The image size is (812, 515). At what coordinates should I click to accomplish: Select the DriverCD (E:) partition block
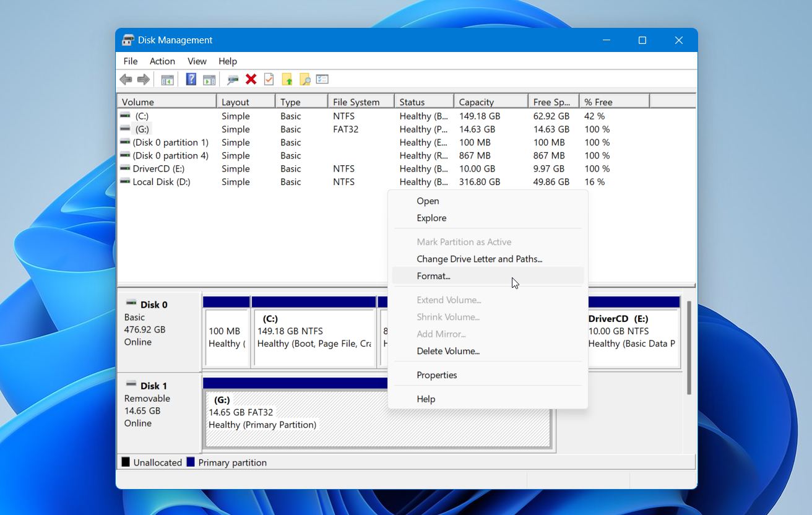pyautogui.click(x=634, y=332)
